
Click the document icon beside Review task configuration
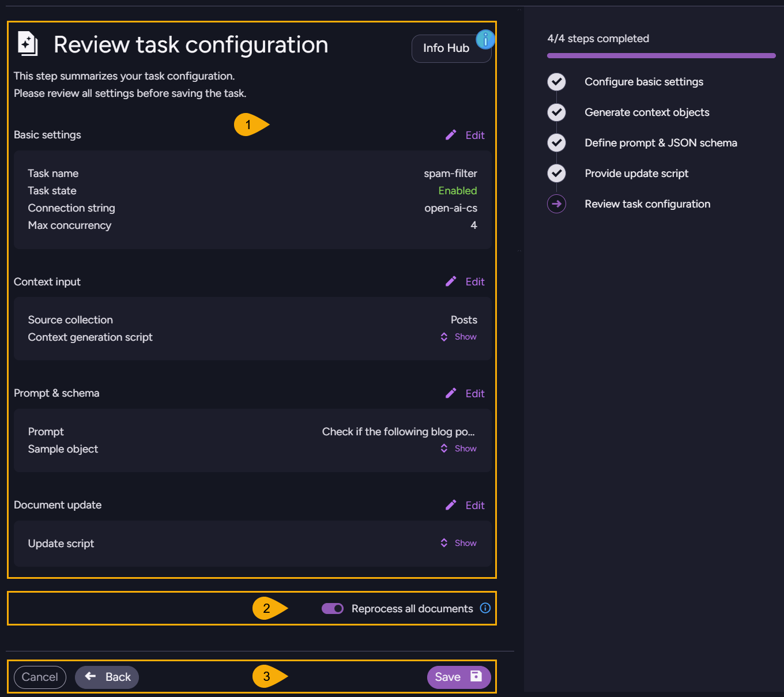click(x=27, y=44)
